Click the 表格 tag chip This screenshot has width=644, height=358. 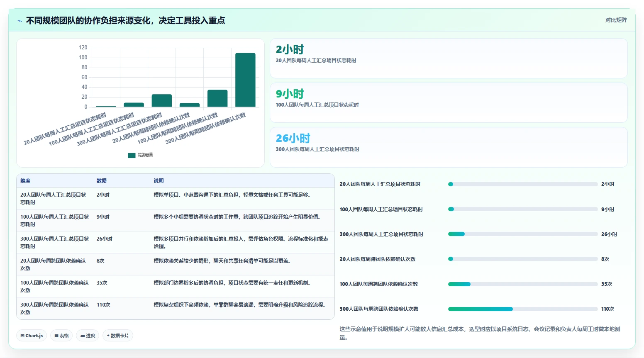(62, 336)
